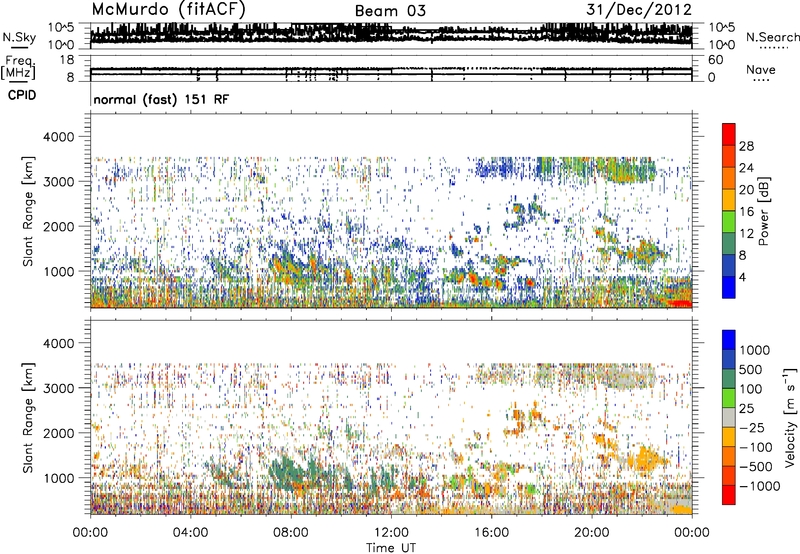Click the "60" Nave axis tick label
The height and width of the screenshot is (554, 800).
point(716,60)
